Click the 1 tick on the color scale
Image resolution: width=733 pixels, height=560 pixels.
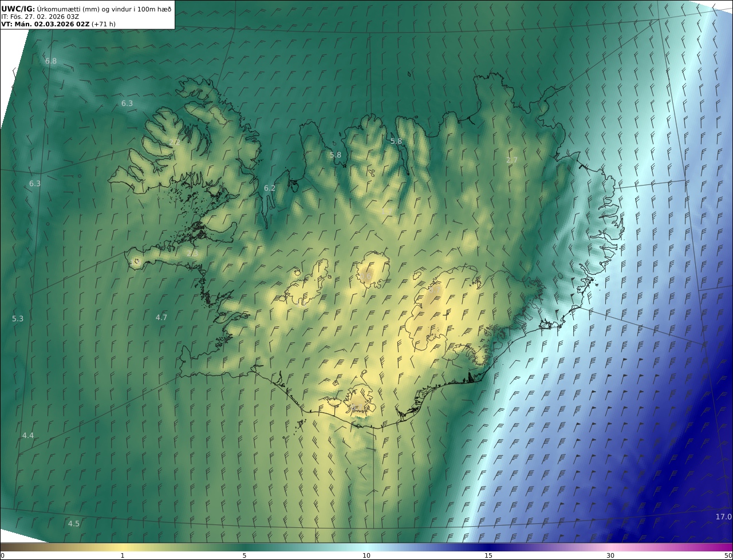123,555
